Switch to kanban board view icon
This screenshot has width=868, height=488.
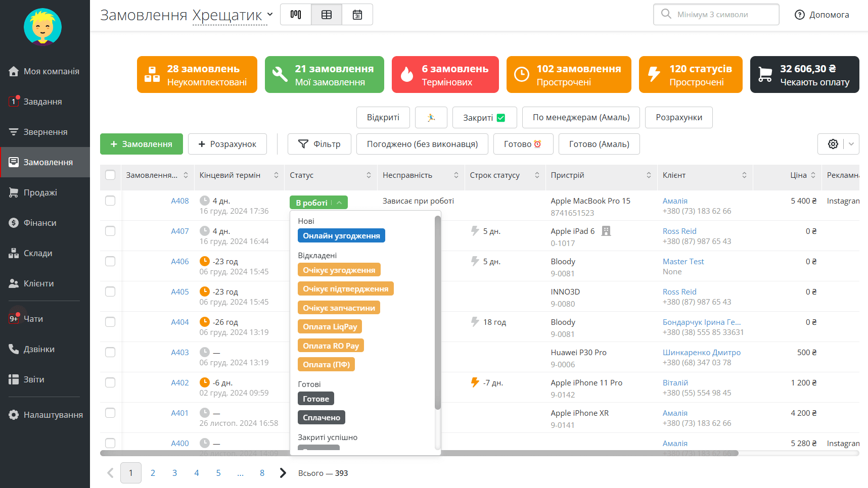click(296, 14)
